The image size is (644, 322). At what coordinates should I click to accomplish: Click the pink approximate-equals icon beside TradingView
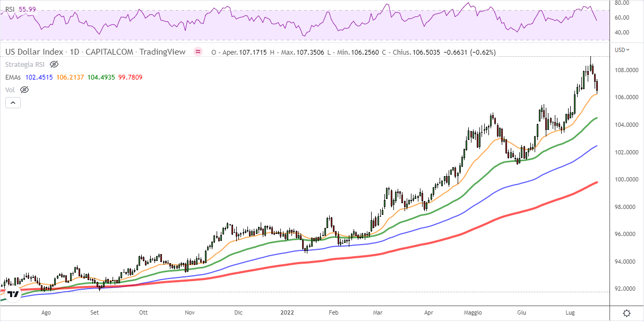(198, 52)
